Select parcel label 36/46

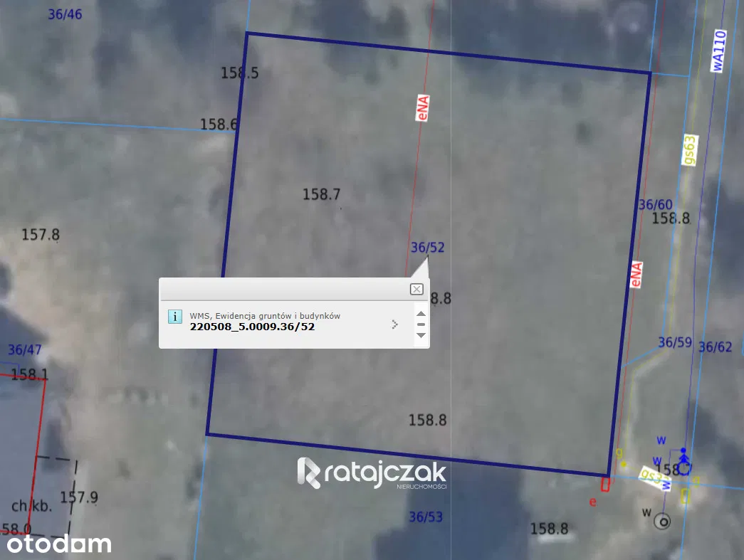click(65, 14)
